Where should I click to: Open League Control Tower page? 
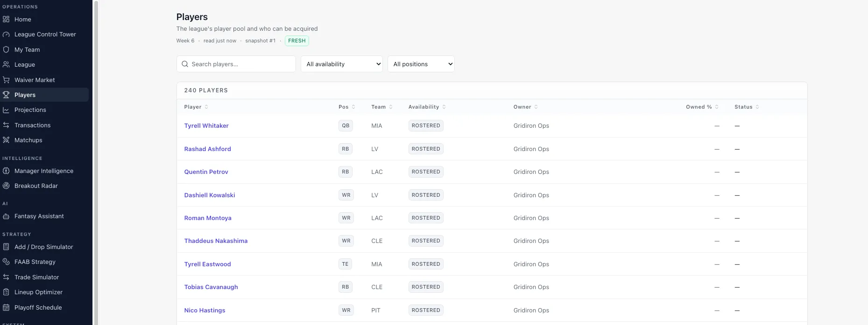pos(44,35)
